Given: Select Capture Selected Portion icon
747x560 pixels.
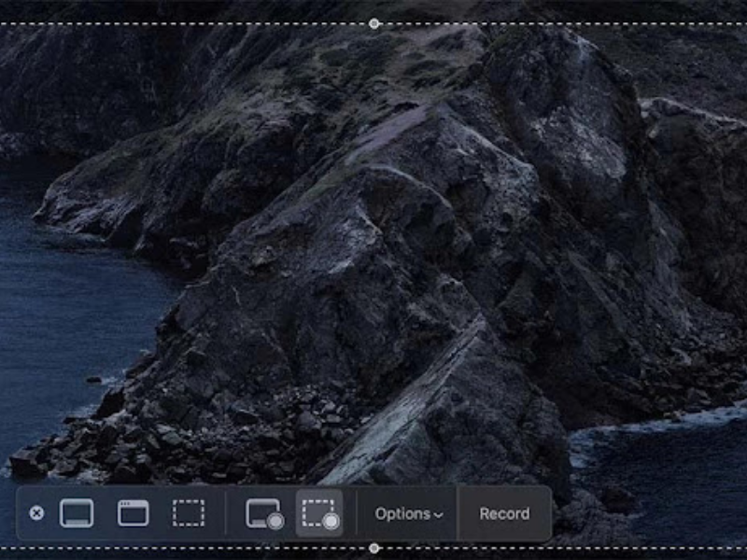Looking at the screenshot, I should [189, 512].
